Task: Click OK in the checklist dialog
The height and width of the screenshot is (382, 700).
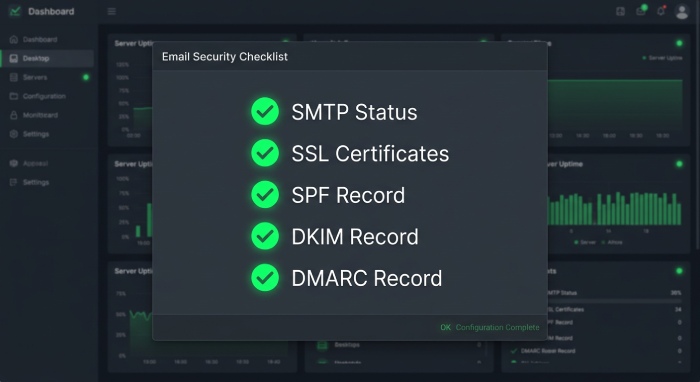Action: (x=445, y=328)
